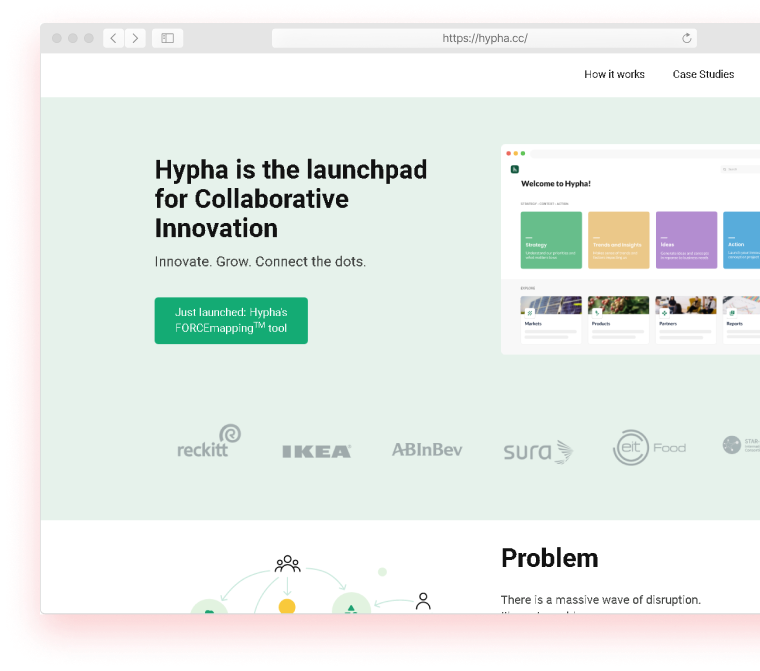Toggle the browser sidebar icon
760x671 pixels.
[168, 38]
